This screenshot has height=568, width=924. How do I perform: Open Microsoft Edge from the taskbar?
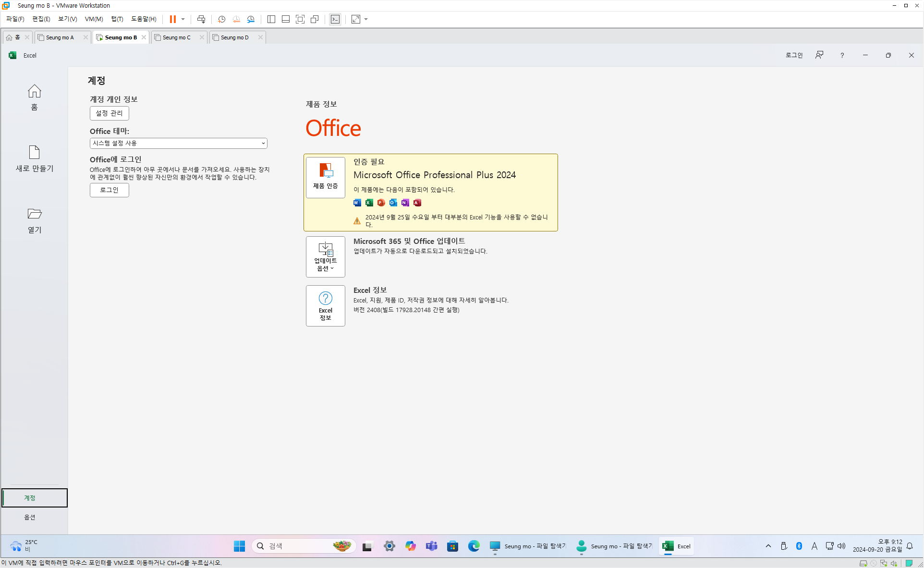[474, 546]
